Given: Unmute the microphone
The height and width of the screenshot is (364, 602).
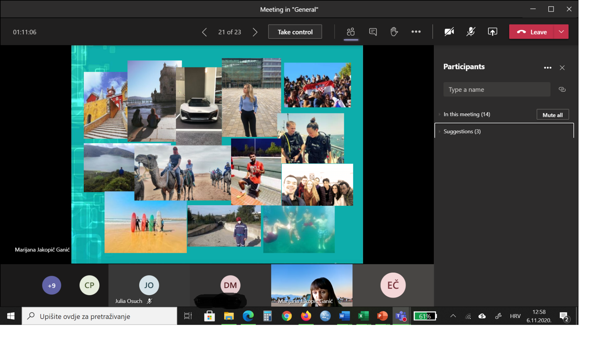Looking at the screenshot, I should [x=471, y=32].
